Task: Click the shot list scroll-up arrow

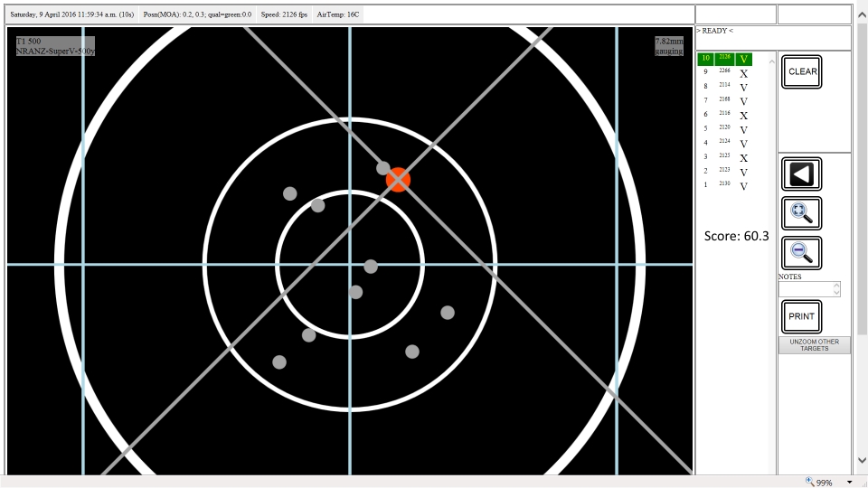Action: [x=771, y=61]
